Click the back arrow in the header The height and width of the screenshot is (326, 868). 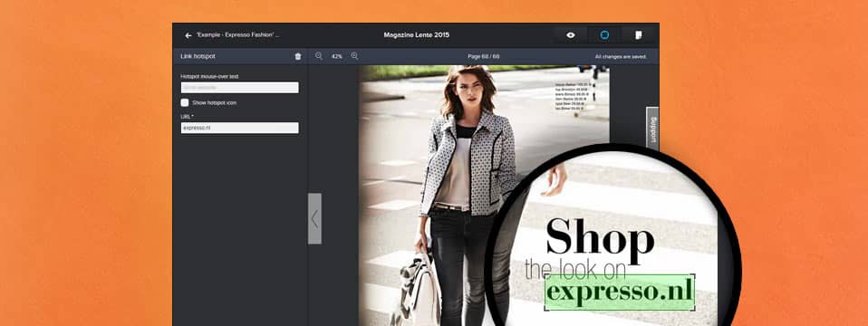tap(188, 35)
